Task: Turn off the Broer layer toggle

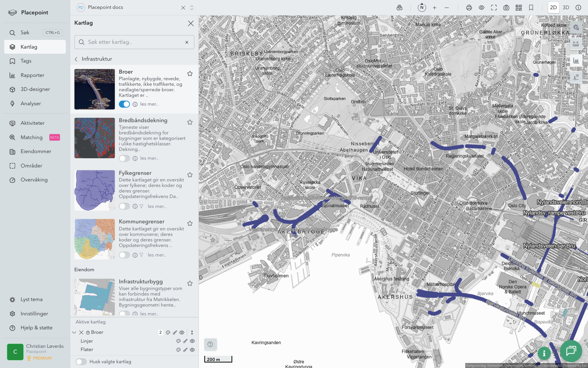Action: coord(124,104)
